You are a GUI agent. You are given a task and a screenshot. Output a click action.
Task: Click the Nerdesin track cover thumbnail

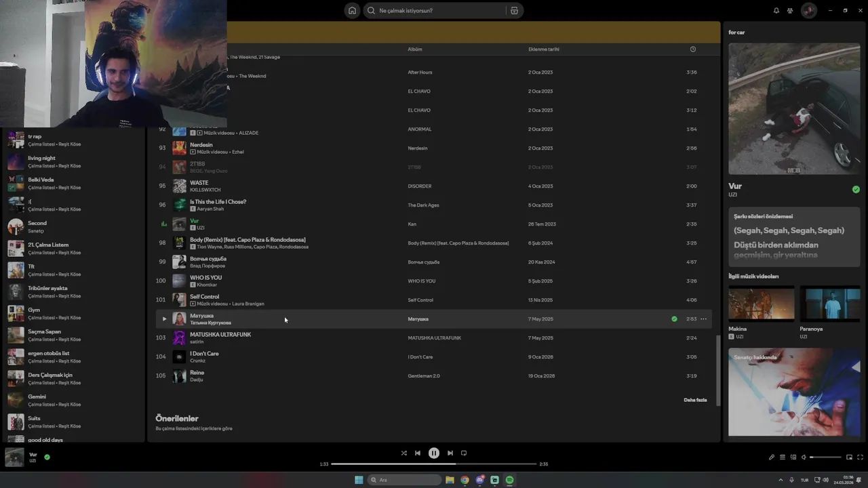click(x=179, y=148)
